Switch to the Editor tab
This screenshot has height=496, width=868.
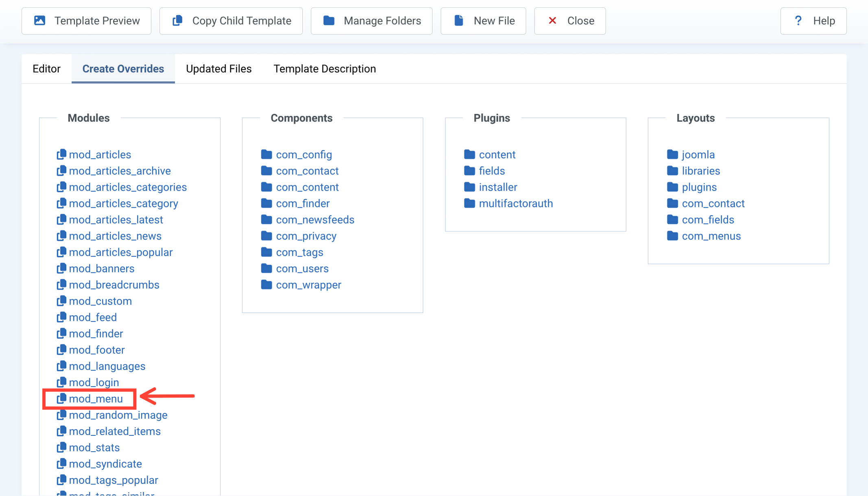coord(46,69)
